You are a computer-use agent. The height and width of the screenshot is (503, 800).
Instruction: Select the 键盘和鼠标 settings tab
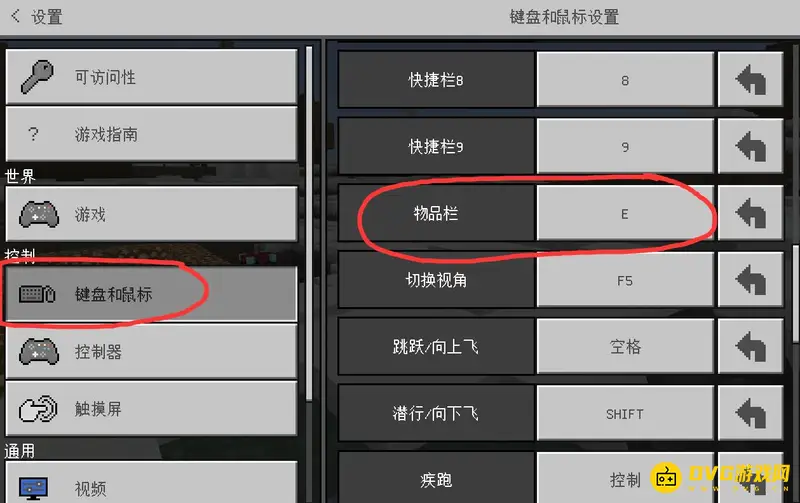coord(151,294)
